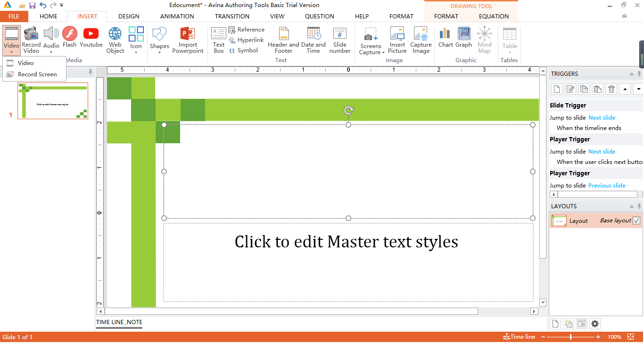This screenshot has width=644, height=343.
Task: Click the Previous slide link
Action: (x=607, y=185)
